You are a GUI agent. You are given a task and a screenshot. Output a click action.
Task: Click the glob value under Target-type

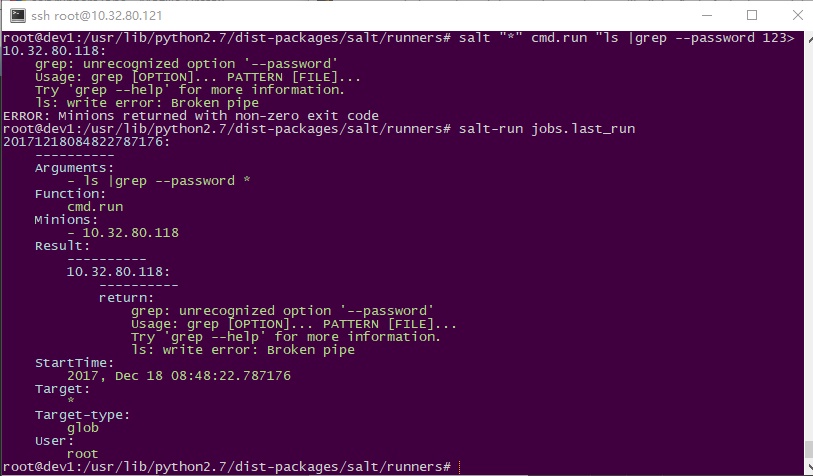82,428
